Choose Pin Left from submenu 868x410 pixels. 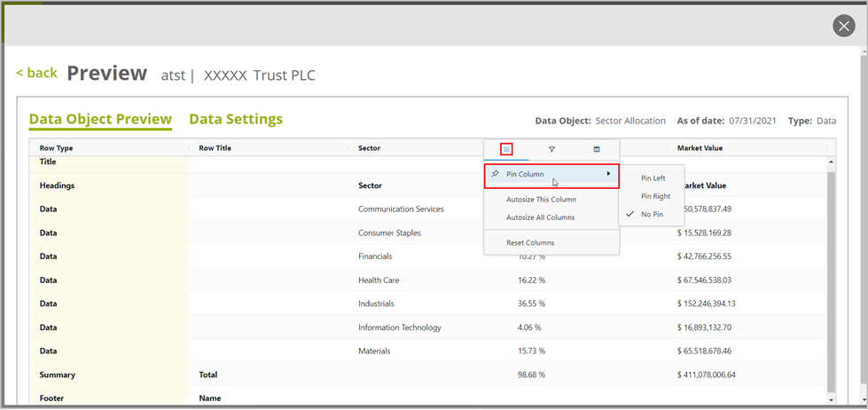653,178
